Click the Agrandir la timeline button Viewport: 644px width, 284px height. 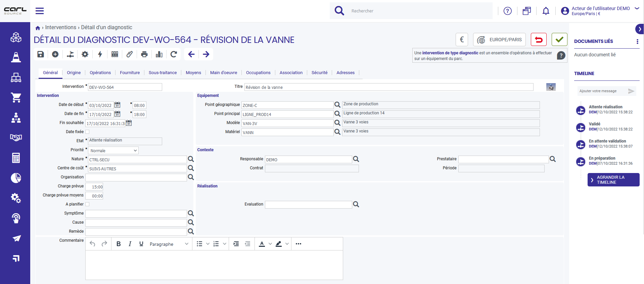(613, 180)
